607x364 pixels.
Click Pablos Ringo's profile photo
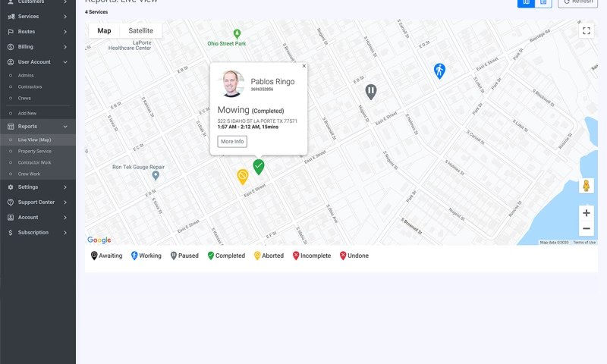(x=231, y=83)
